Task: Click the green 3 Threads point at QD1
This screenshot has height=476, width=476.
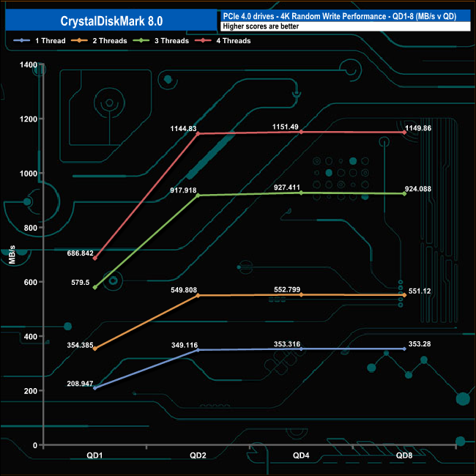Action: (x=94, y=287)
